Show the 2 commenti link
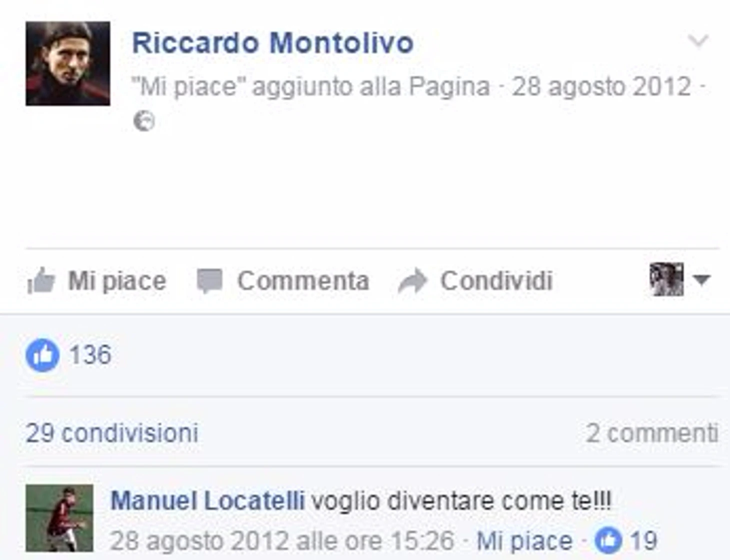730x560 pixels. pyautogui.click(x=652, y=433)
